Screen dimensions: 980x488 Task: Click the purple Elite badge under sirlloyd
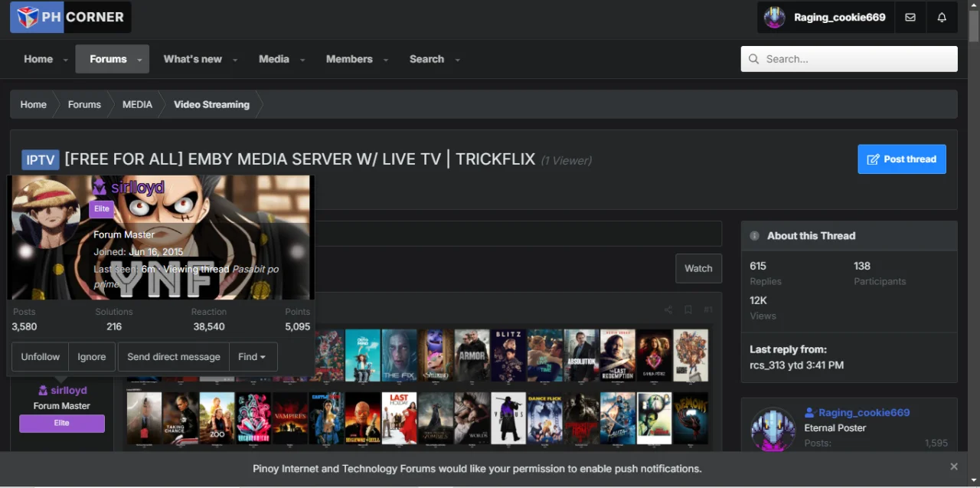pos(62,423)
